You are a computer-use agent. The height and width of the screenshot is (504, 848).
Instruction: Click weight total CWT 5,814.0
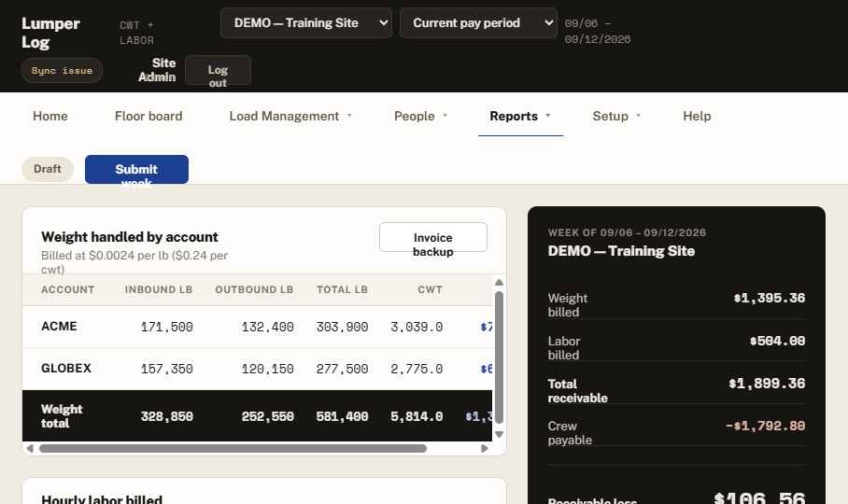click(417, 416)
